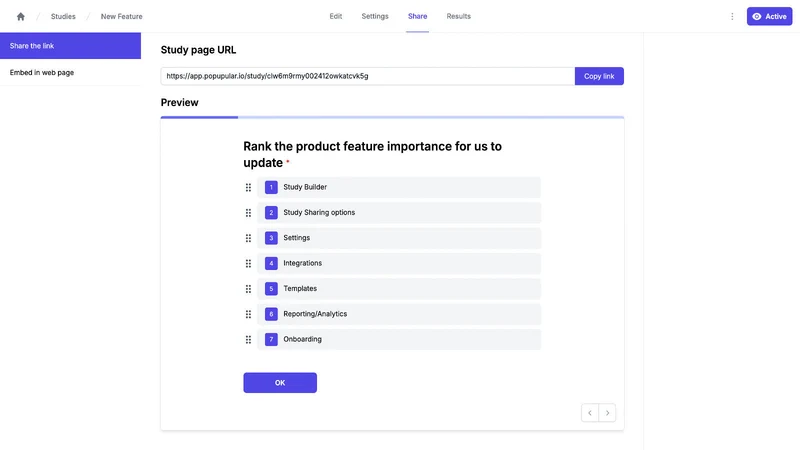Open Studies breadcrumb link
800x450 pixels.
point(63,16)
